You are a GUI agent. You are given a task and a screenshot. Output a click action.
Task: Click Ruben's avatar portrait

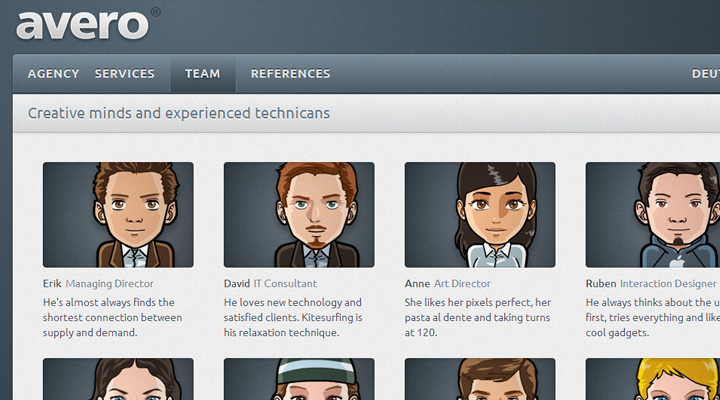tap(652, 214)
